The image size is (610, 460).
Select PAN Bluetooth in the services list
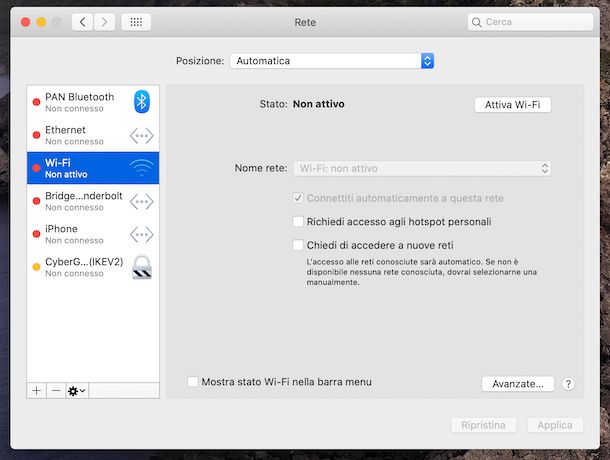(x=93, y=102)
